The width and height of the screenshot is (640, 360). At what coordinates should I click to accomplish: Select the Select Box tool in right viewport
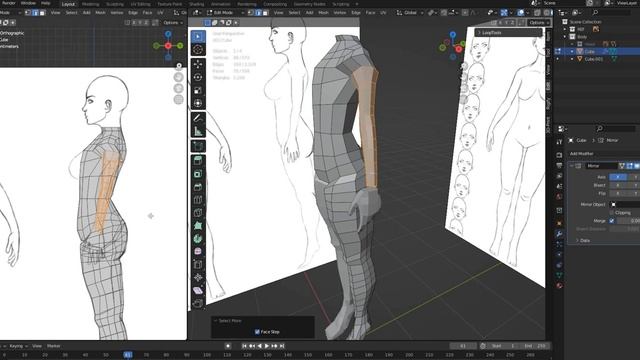tap(198, 37)
